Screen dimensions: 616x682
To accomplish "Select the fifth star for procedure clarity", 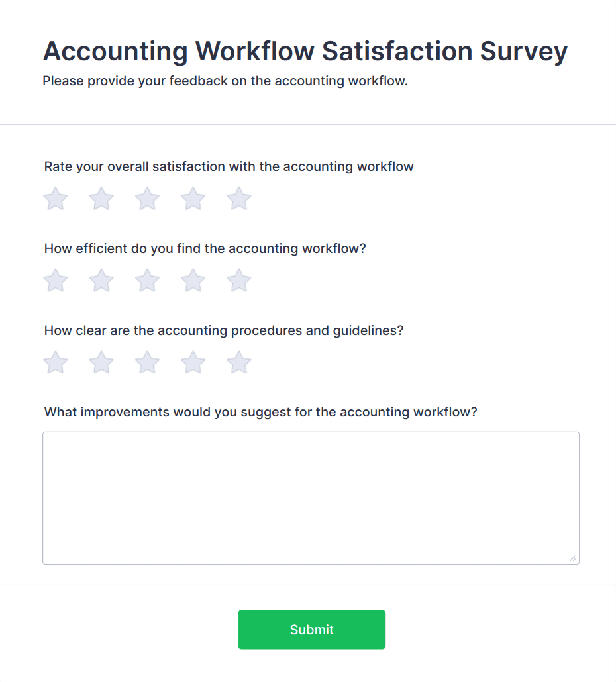I will coord(238,362).
